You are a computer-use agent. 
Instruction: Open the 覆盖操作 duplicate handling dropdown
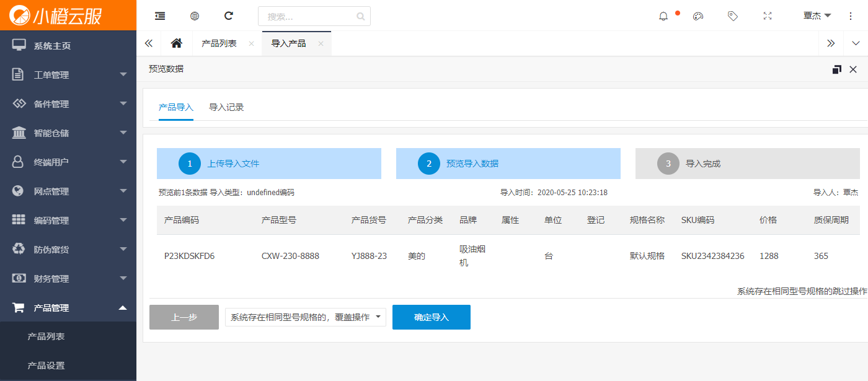[x=306, y=317]
